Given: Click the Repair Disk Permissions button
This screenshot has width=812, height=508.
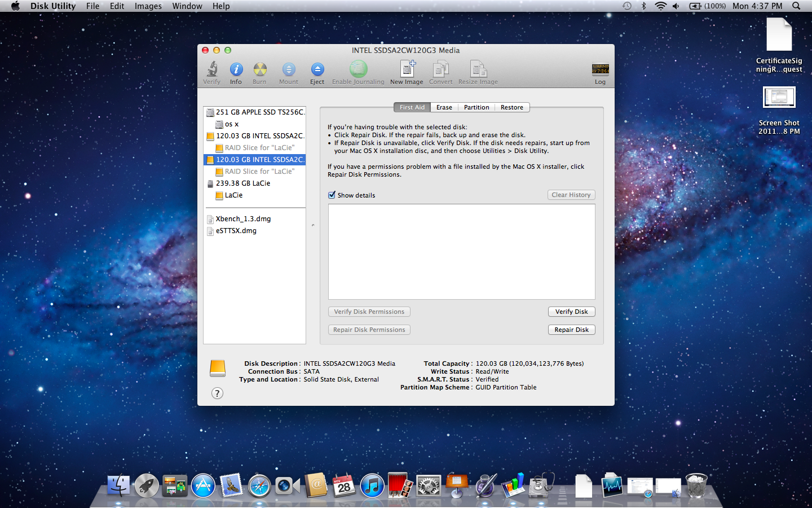Looking at the screenshot, I should pos(369,330).
